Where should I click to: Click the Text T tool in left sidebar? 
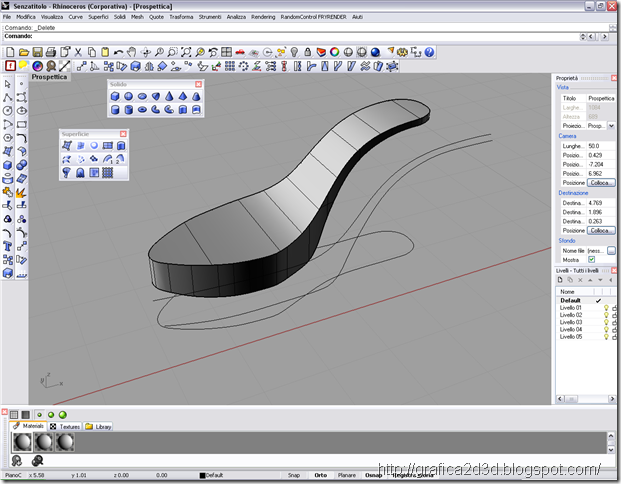(8, 246)
